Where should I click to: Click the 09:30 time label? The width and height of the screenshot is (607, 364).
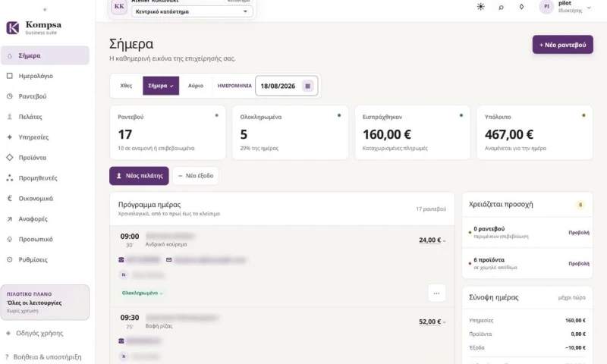click(129, 318)
